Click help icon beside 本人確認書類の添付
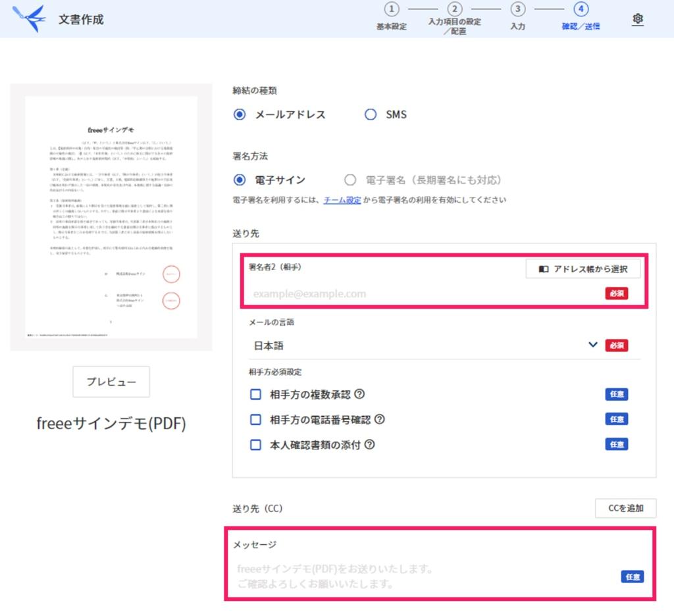The image size is (674, 616). pos(370,444)
